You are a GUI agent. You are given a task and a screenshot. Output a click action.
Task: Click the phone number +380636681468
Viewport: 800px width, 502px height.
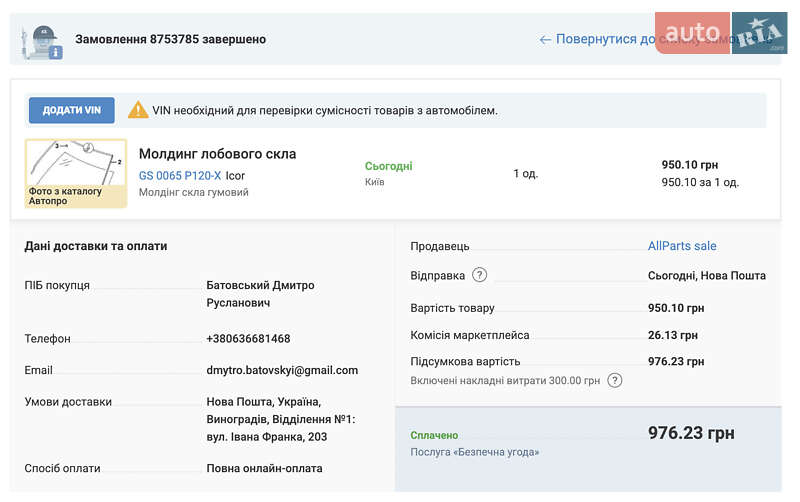[248, 339]
